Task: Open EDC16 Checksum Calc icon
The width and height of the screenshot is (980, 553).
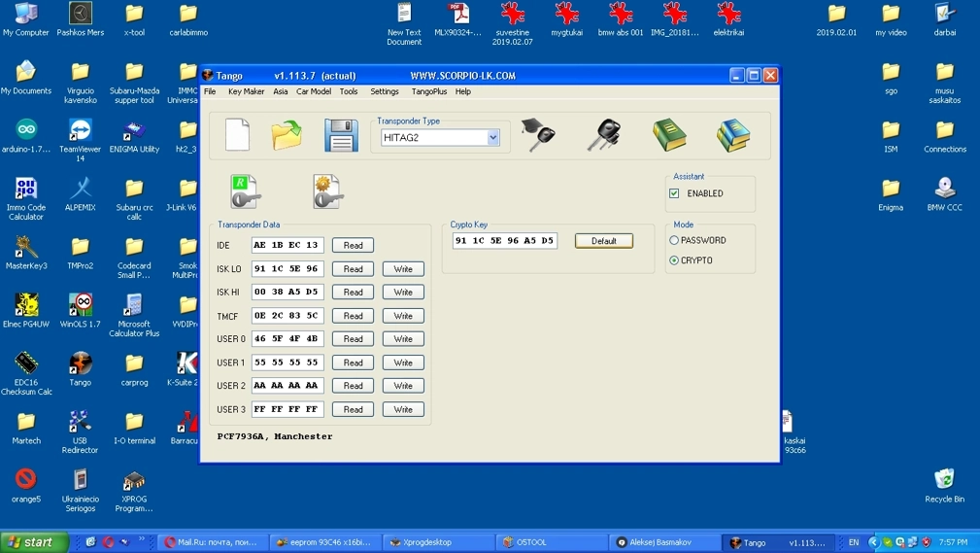Action: (25, 373)
